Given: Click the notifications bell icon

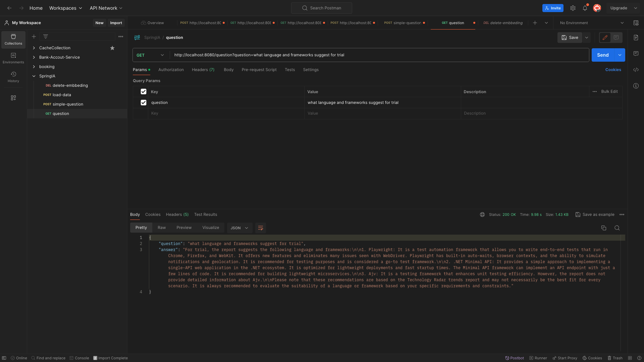Looking at the screenshot, I should 585,8.
